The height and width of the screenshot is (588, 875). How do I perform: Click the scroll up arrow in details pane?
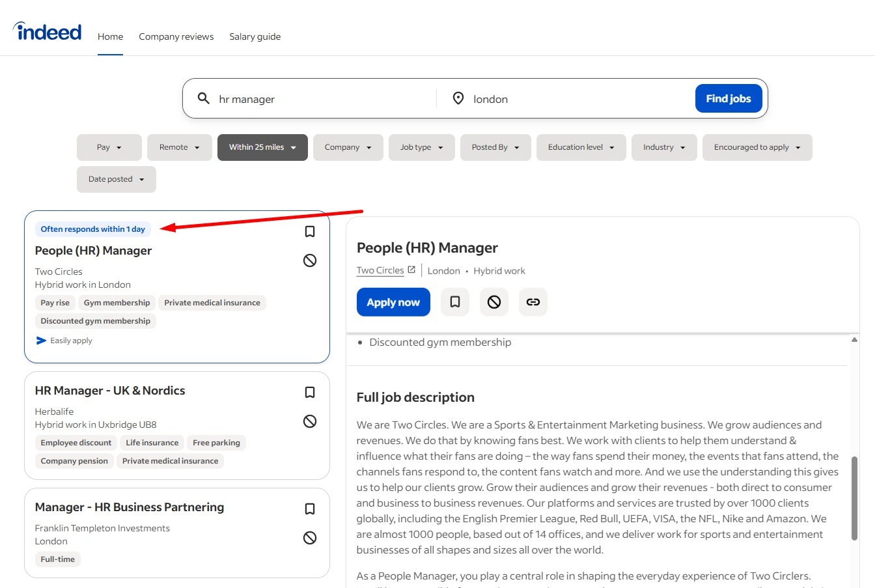[x=854, y=340]
